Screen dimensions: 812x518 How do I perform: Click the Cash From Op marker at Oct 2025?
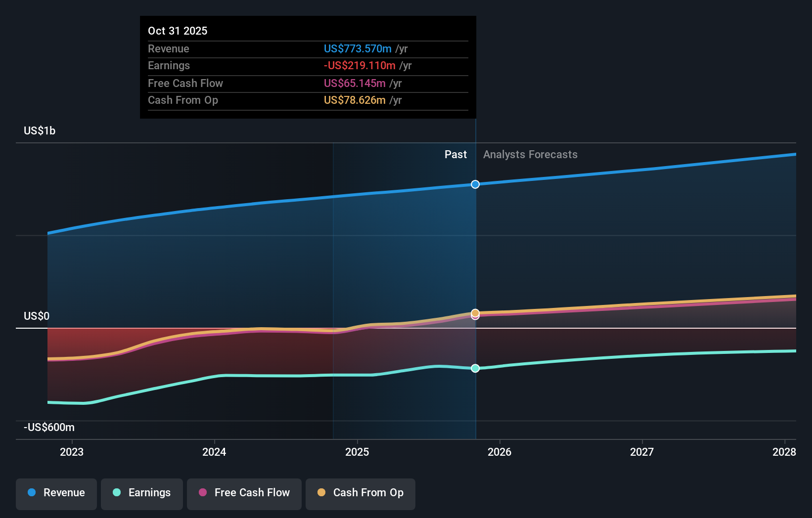coord(475,313)
